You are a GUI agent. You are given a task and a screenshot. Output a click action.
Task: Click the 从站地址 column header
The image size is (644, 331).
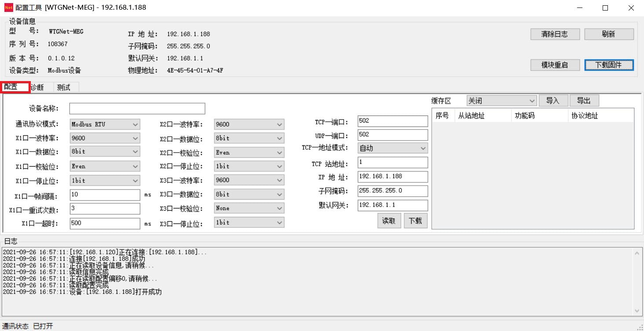pos(482,115)
